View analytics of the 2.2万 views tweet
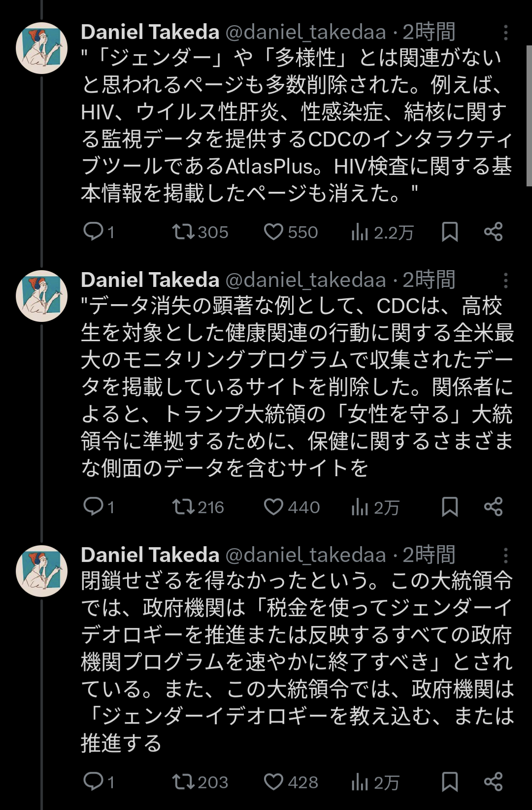 click(360, 232)
